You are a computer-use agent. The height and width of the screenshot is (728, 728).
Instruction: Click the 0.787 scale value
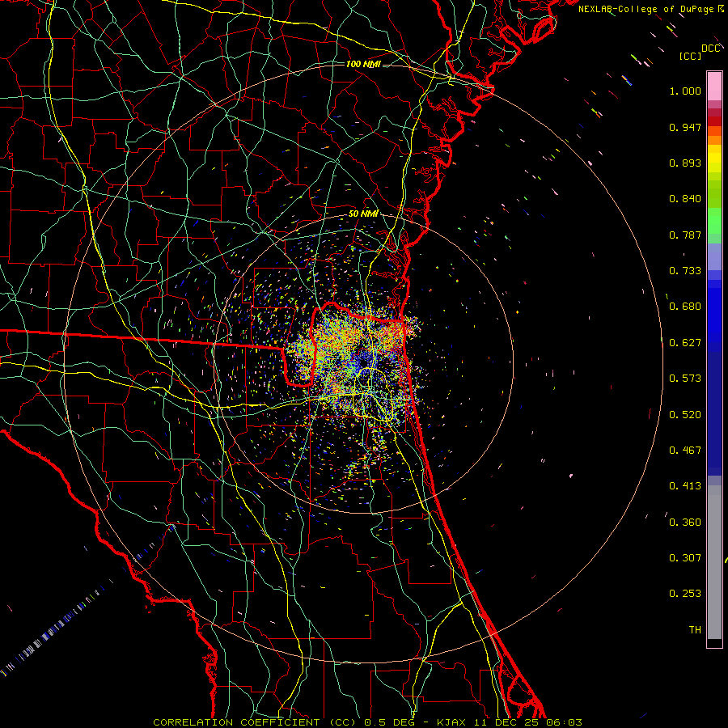point(685,235)
